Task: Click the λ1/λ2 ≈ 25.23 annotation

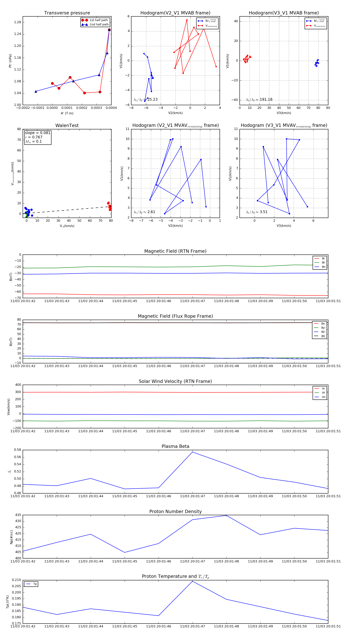Action: 146,100
